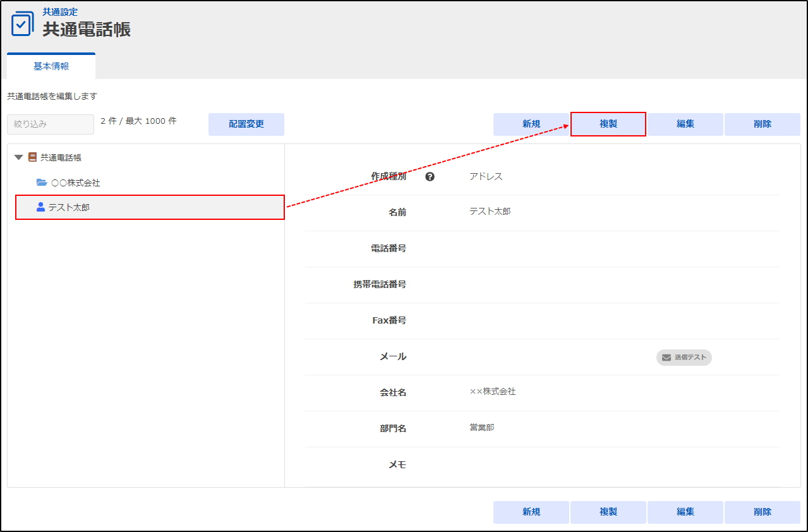The width and height of the screenshot is (808, 532).
Task: Click the 共通設定 checklist icon in header
Action: click(x=23, y=23)
